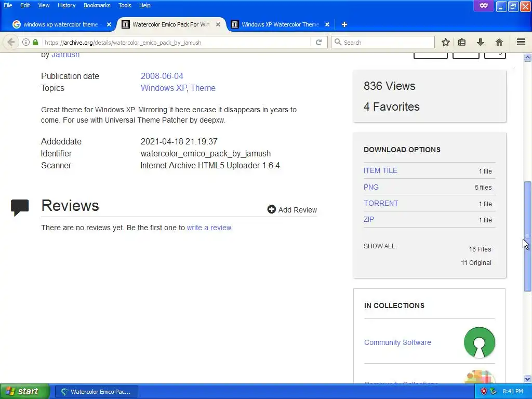The height and width of the screenshot is (399, 532).
Task: Click the private browsing mask icon
Action: pos(484,5)
